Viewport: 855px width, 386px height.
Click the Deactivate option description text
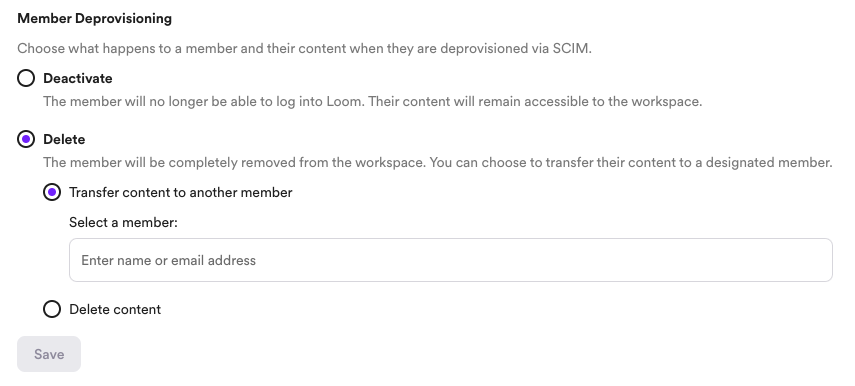(x=372, y=102)
